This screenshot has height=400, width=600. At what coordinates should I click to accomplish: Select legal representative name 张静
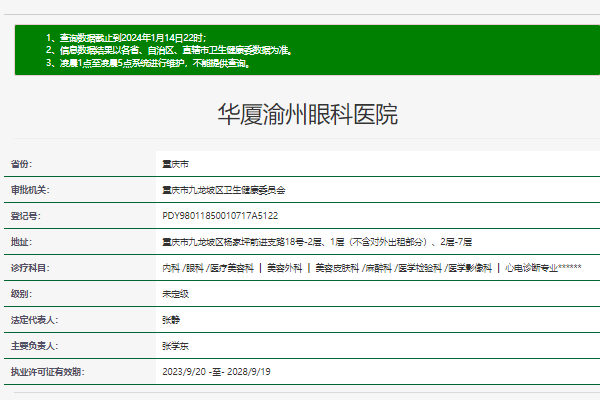tap(171, 320)
